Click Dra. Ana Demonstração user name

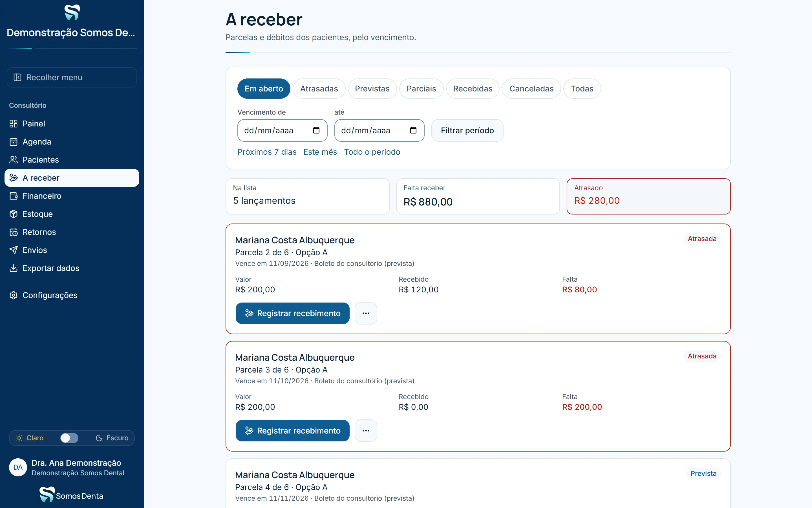[x=76, y=463]
